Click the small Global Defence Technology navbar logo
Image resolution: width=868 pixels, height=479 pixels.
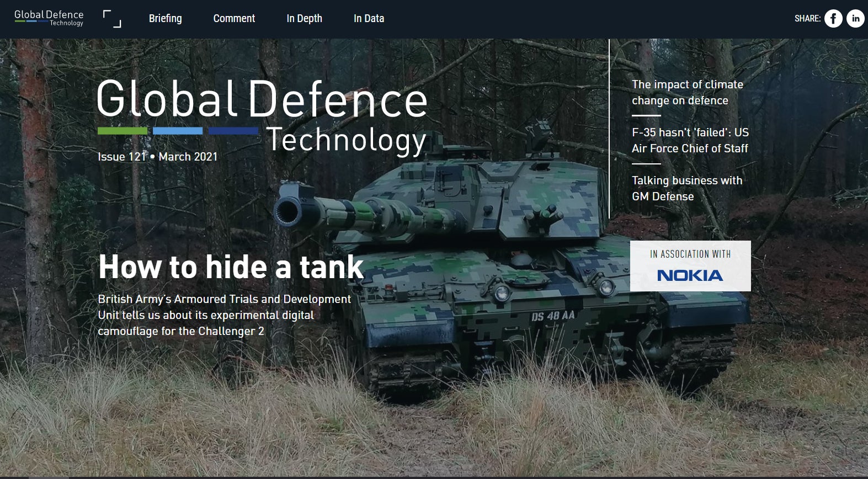49,18
